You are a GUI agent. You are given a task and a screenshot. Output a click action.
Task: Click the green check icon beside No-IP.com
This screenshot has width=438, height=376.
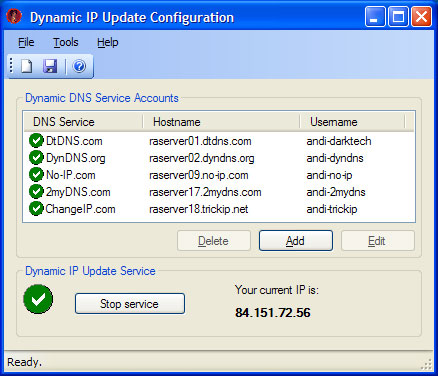coord(36,175)
